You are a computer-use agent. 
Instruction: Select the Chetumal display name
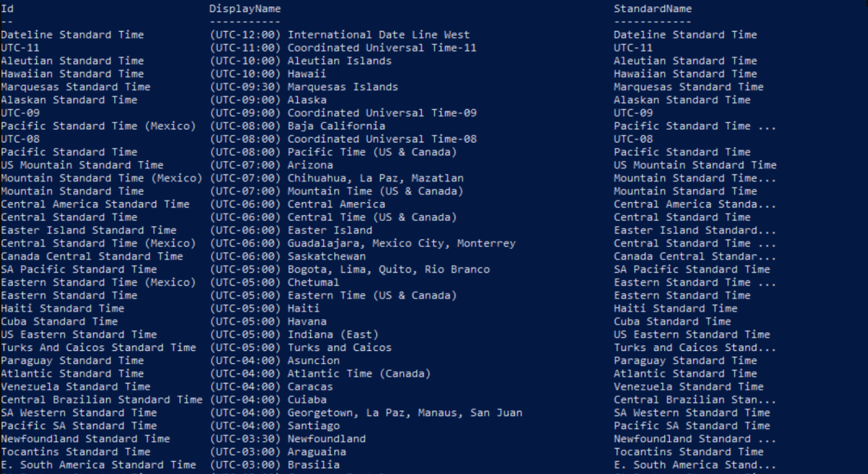pyautogui.click(x=313, y=282)
